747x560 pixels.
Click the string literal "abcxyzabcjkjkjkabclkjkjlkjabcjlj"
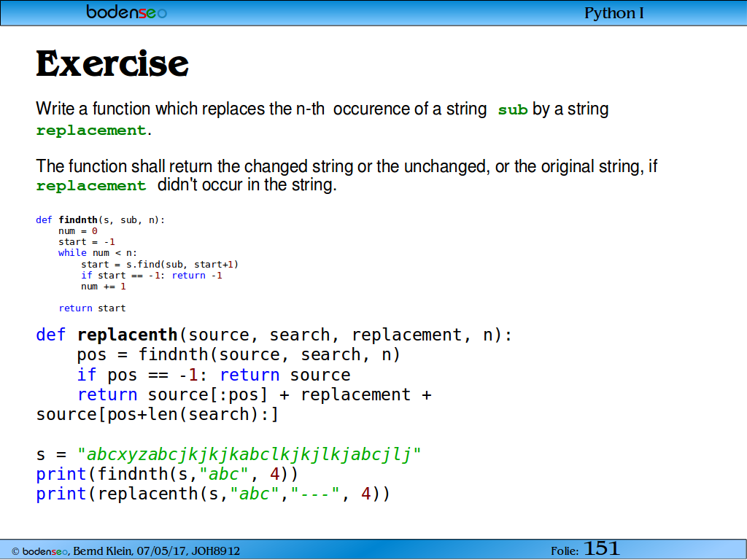249,455
